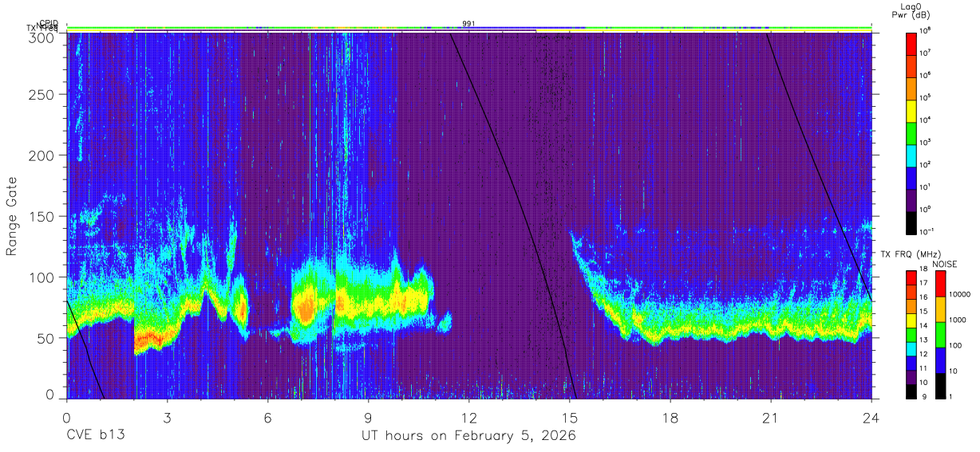980x452 pixels.
Task: Click the x-axis tick label '18'
Action: coord(670,417)
